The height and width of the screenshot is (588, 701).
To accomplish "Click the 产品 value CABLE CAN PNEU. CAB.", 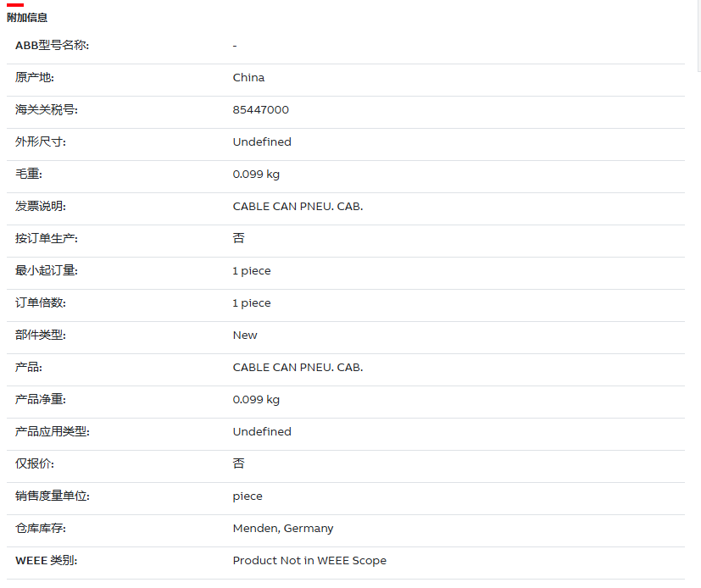I will click(x=298, y=367).
